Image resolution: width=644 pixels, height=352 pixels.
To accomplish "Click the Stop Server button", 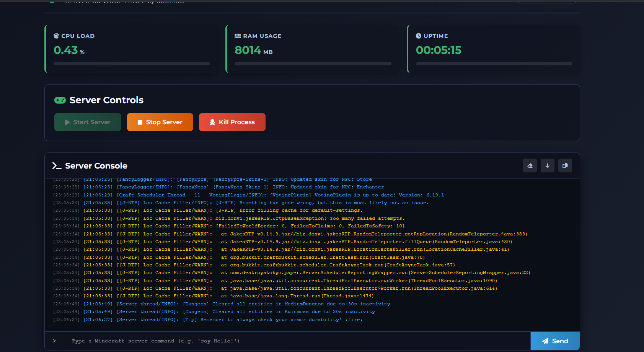I will point(160,122).
